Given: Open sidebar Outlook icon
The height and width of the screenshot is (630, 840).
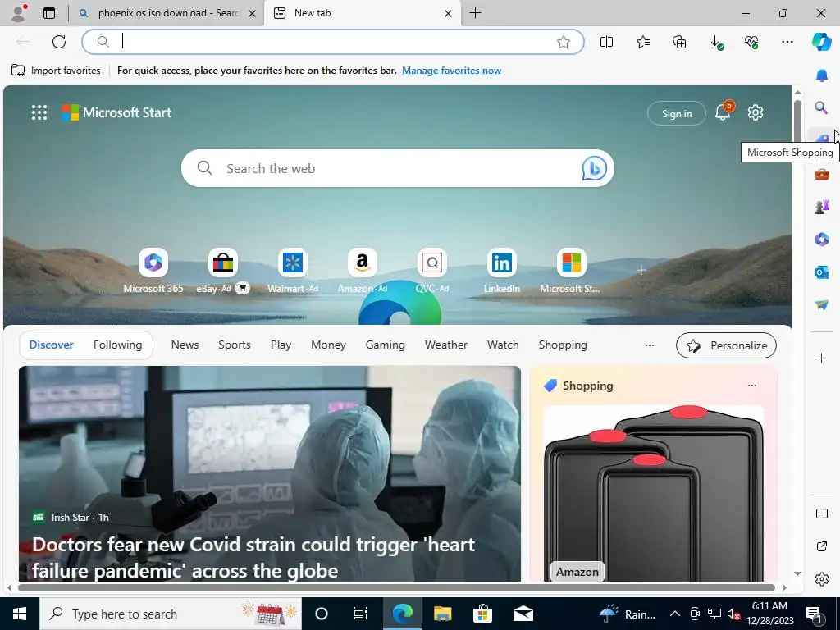Looking at the screenshot, I should 822,272.
